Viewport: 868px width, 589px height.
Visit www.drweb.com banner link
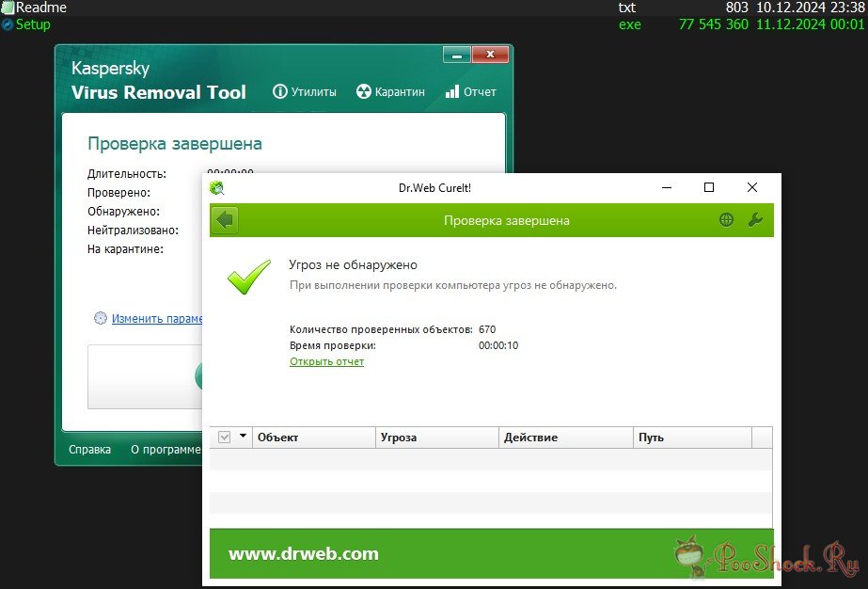304,553
